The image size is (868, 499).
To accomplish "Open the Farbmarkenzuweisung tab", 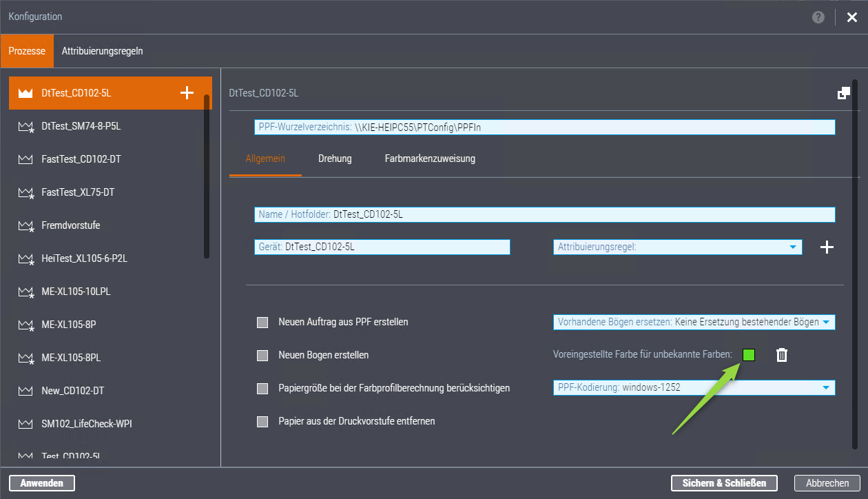I will (x=430, y=159).
